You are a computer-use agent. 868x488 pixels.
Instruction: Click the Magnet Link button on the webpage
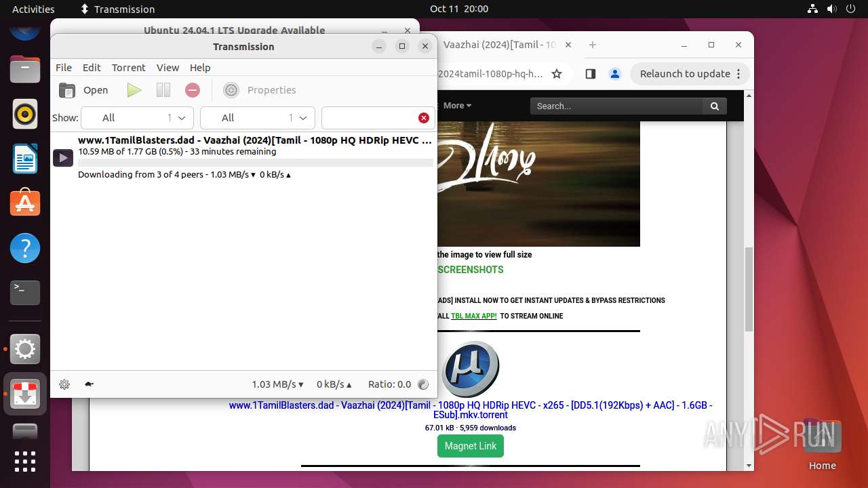(x=471, y=446)
